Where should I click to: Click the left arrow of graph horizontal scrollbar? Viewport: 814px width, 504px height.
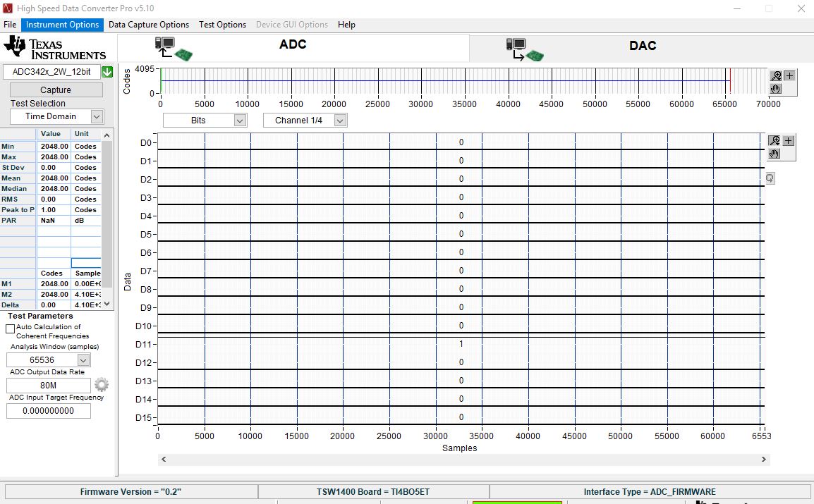point(164,460)
